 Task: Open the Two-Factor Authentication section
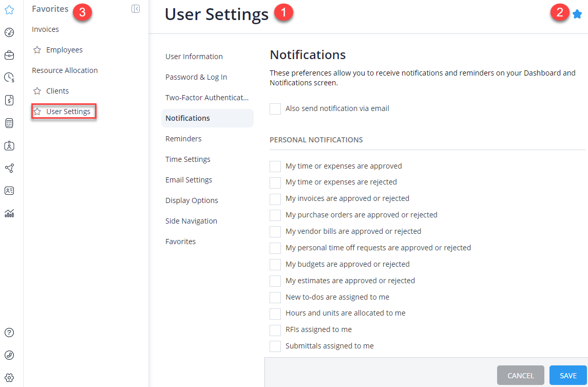tap(207, 97)
